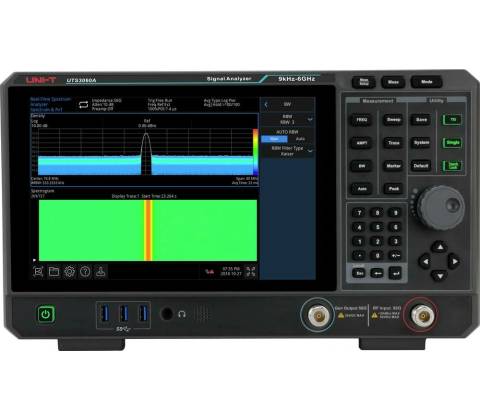Click the RF Input connector
This screenshot has width=480, height=420.
pos(422,315)
